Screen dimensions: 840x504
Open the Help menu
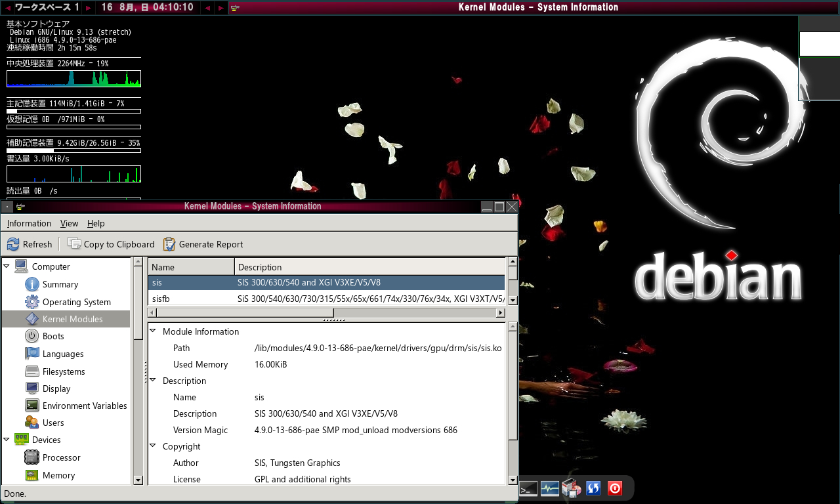pos(96,223)
